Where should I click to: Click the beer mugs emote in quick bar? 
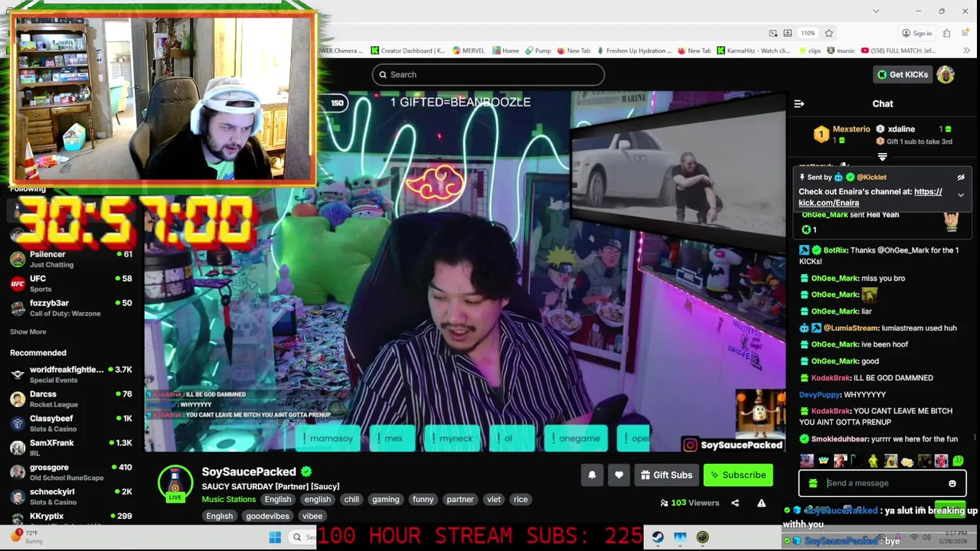[906, 461]
